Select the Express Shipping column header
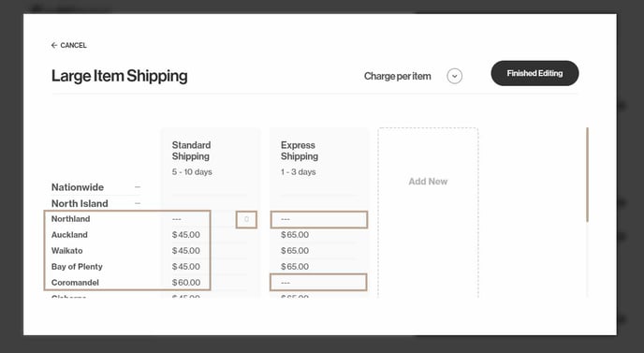 click(x=300, y=151)
